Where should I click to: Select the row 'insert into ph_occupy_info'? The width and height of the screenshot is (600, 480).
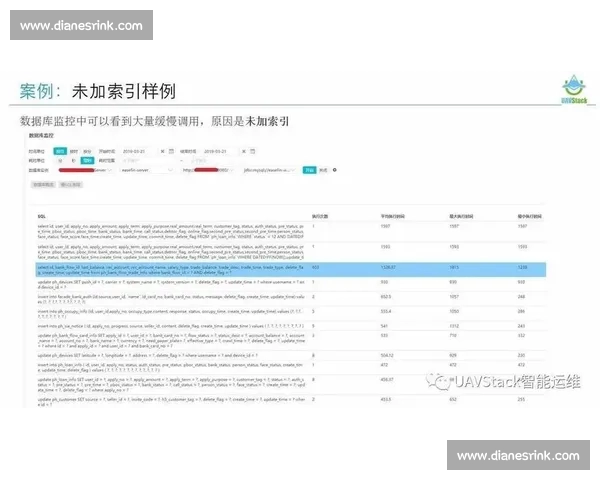291,314
